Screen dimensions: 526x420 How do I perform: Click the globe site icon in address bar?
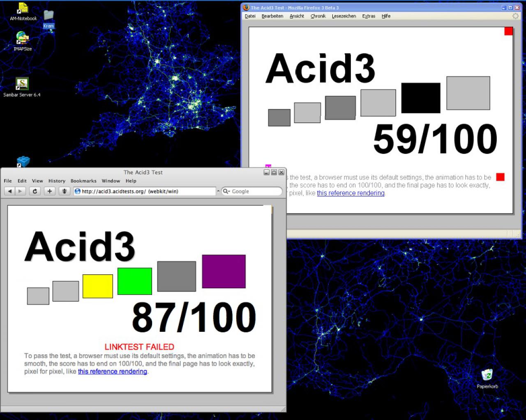tap(77, 191)
